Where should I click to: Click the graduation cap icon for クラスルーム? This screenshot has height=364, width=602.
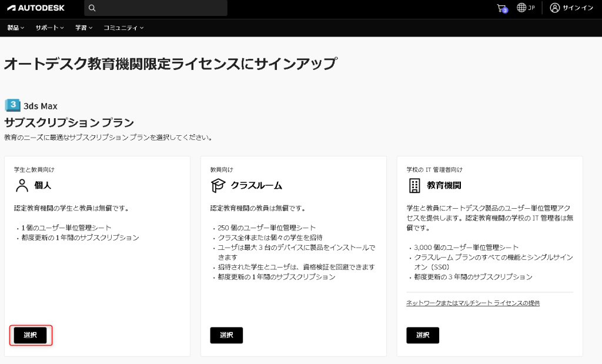click(x=218, y=186)
